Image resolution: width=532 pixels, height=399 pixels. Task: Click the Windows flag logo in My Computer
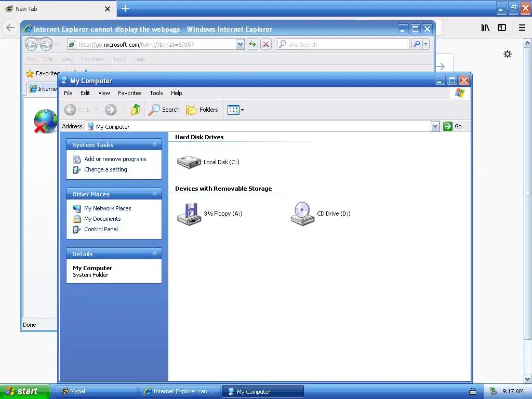pos(460,93)
